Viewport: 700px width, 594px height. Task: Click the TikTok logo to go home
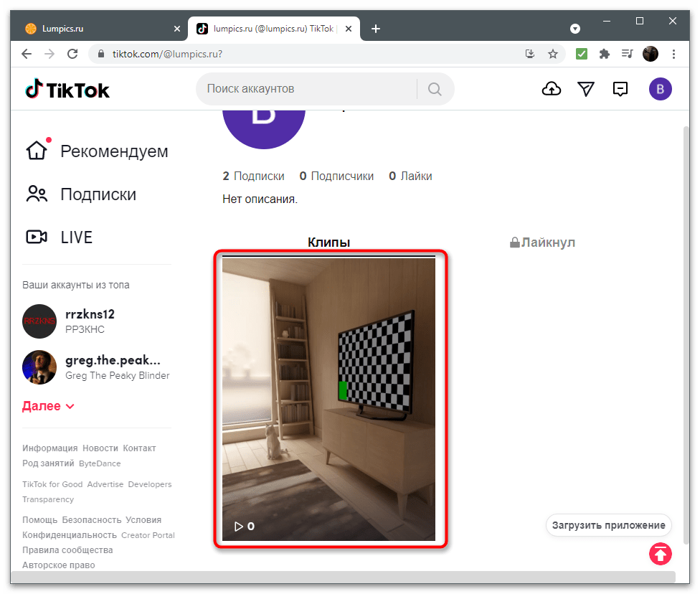tap(67, 88)
